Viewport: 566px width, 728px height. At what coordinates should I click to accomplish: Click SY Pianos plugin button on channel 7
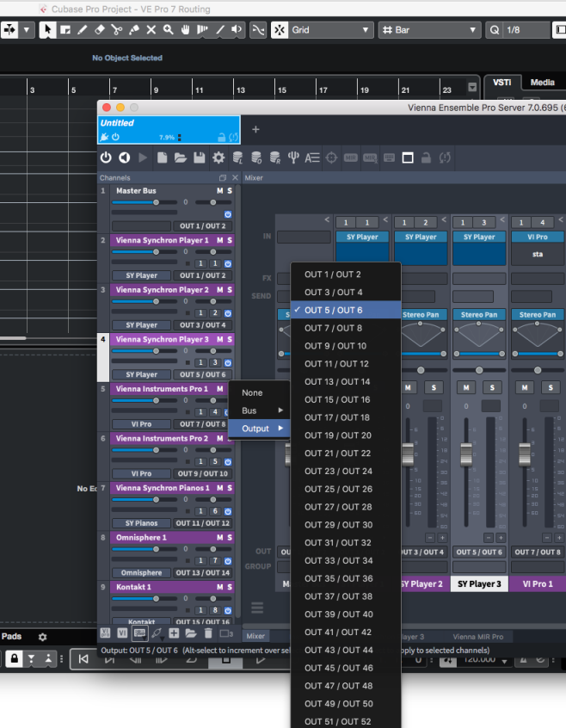141,523
